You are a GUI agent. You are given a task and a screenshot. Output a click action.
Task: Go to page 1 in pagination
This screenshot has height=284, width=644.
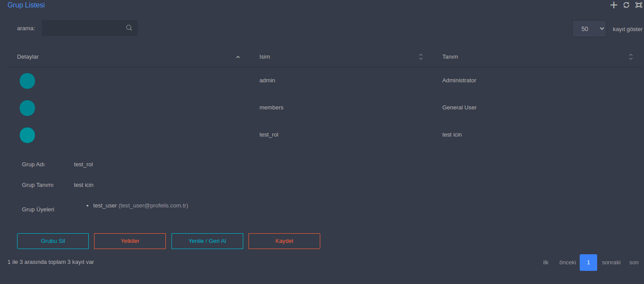click(588, 263)
